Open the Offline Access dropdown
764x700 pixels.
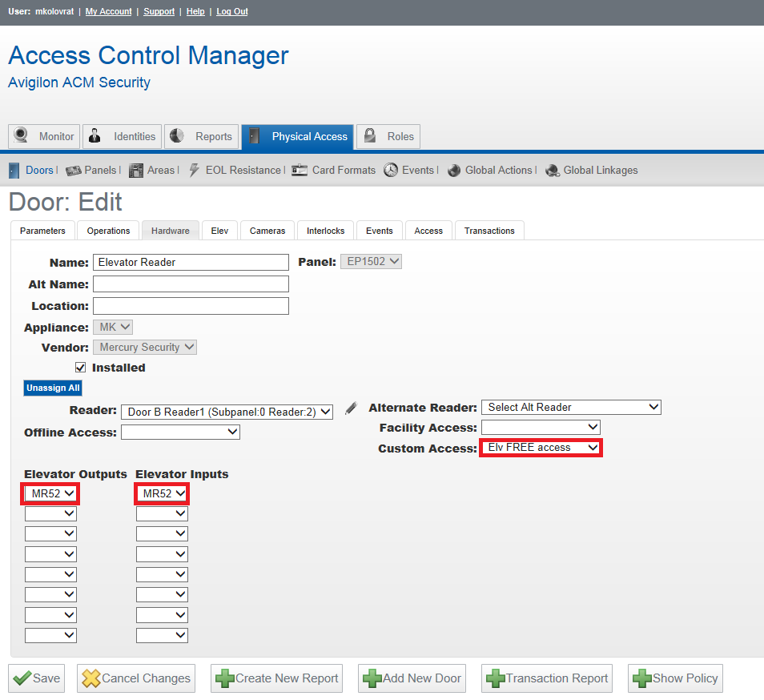click(180, 432)
